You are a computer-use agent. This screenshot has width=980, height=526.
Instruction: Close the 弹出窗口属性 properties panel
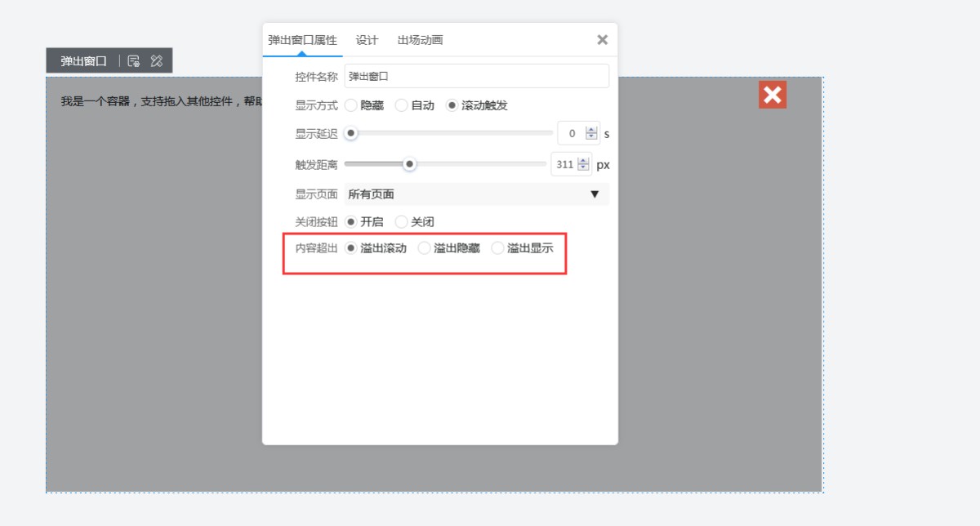click(602, 40)
